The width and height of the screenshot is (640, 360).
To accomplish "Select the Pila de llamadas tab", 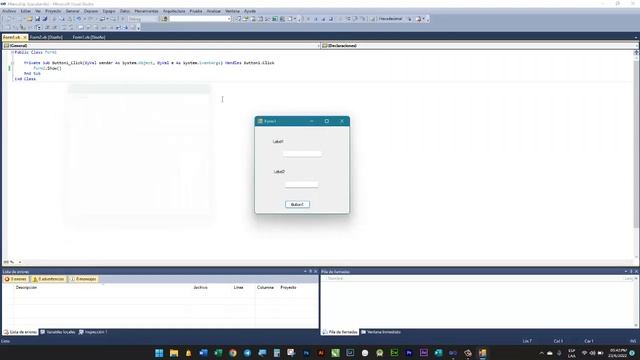I will tap(340, 332).
